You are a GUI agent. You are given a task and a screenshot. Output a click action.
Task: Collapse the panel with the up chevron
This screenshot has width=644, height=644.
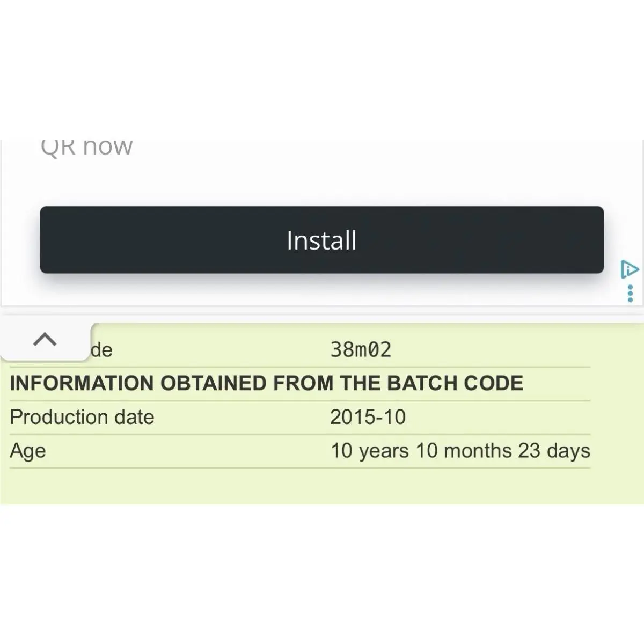[x=45, y=339]
